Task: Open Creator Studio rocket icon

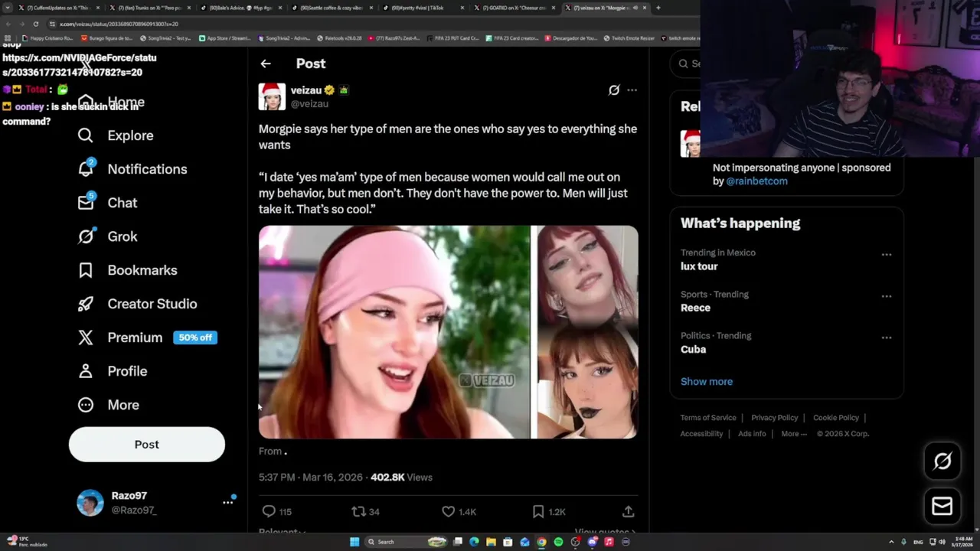Action: coord(85,304)
